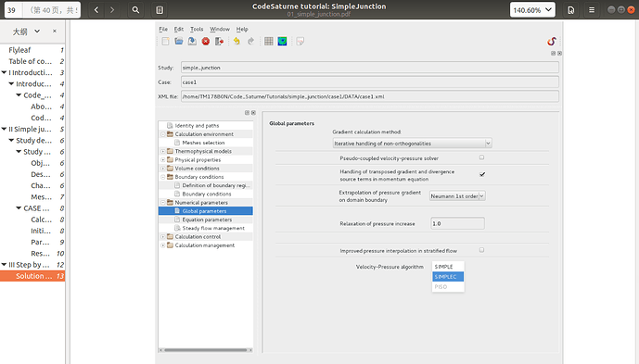Choose PISO algorithm option
The image size is (639, 364).
[448, 286]
